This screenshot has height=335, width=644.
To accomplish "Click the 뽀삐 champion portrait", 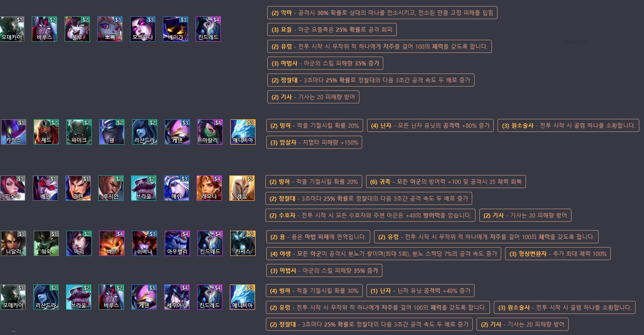I will 110,29.
